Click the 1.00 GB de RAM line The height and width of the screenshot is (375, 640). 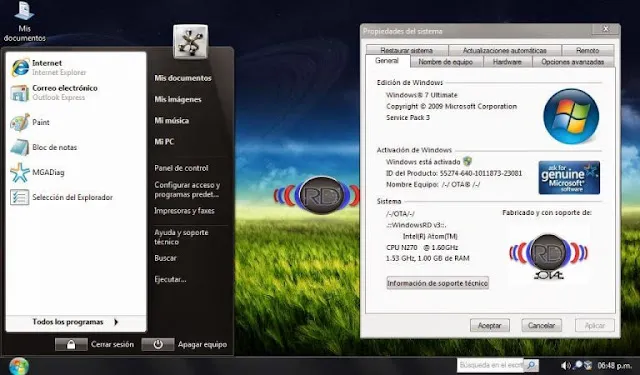click(x=427, y=258)
